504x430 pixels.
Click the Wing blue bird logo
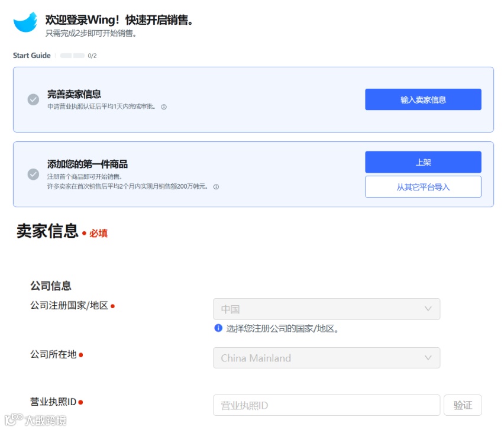[x=25, y=22]
